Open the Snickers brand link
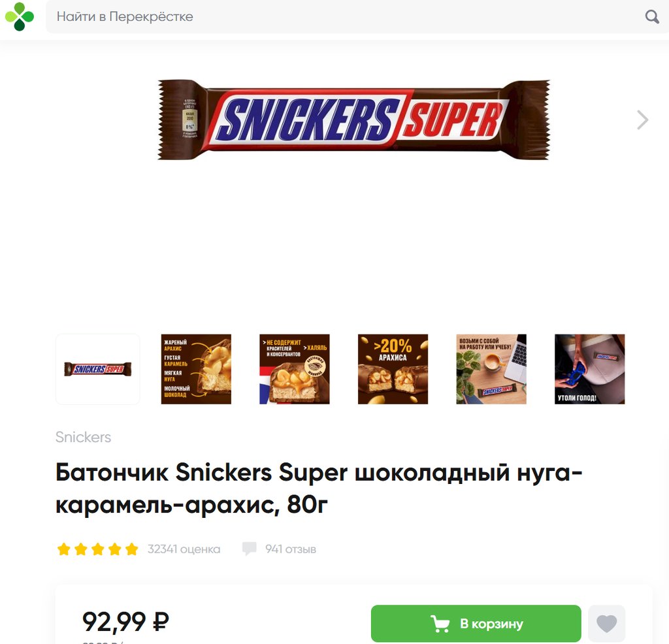Screen dimensions: 669x644 coord(83,437)
